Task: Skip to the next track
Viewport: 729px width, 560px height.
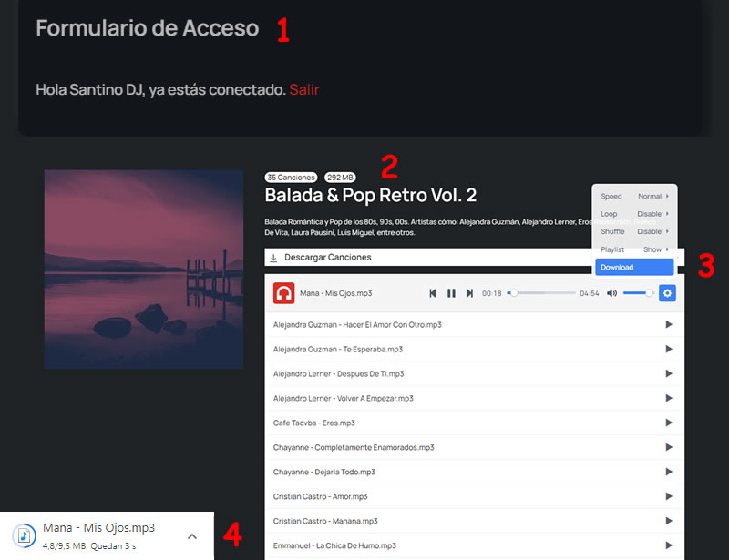Action: (x=469, y=293)
